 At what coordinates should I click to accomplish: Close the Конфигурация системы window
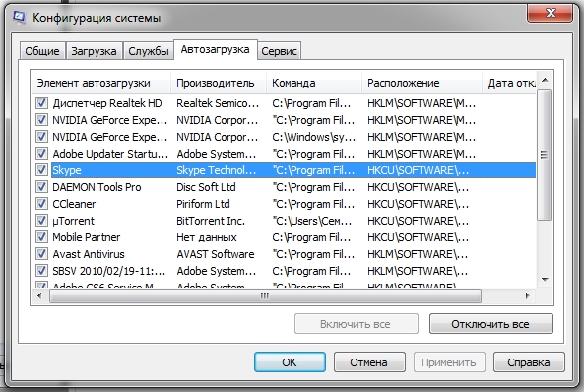[551, 14]
